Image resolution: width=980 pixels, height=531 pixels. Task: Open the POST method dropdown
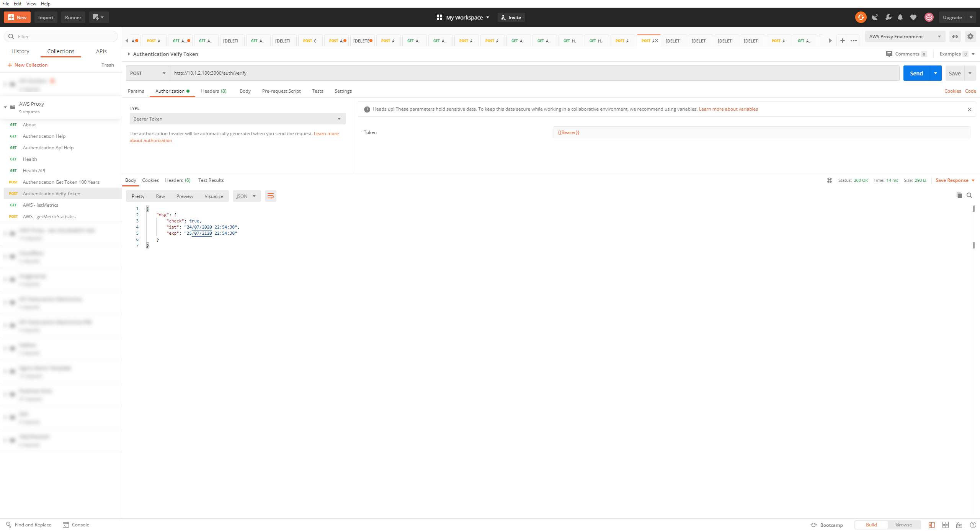pos(148,73)
